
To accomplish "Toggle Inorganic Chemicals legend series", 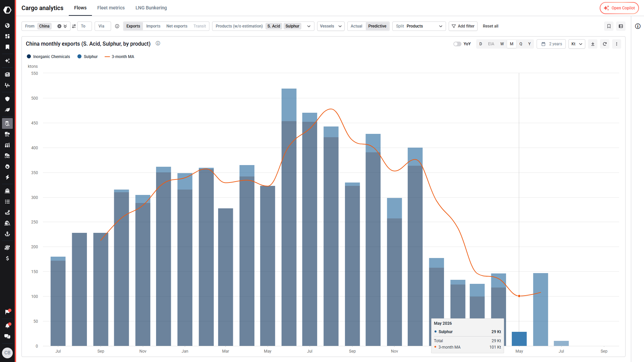I will (x=48, y=57).
